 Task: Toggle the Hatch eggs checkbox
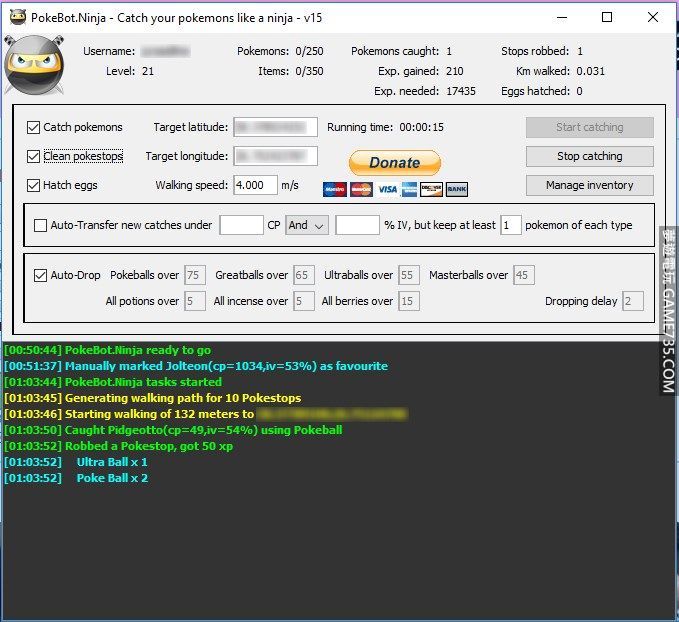[34, 185]
